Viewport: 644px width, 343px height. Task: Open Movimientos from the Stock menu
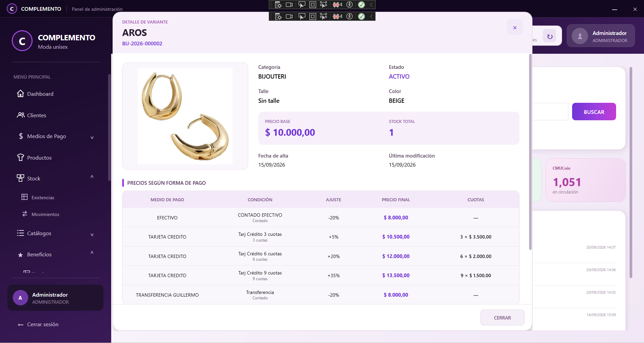[45, 214]
